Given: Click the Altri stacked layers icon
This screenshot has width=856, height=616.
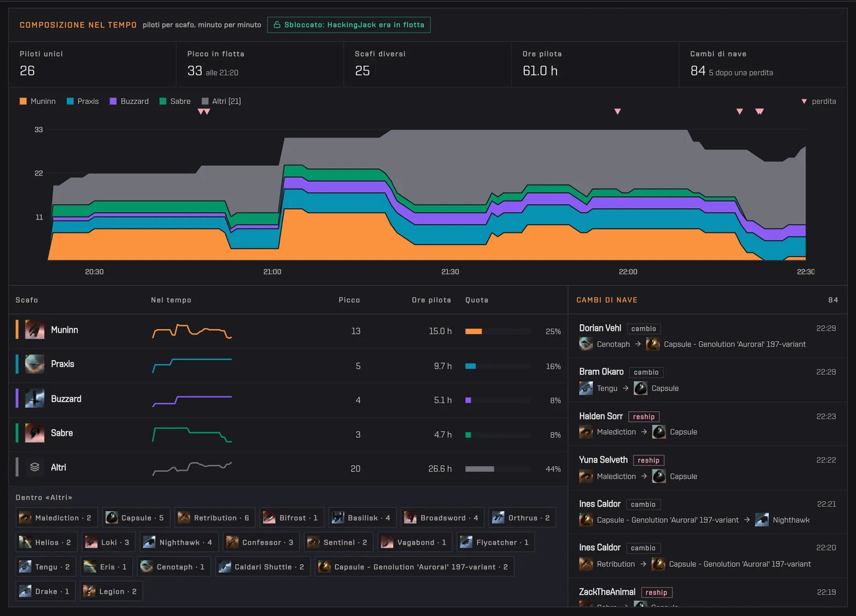Looking at the screenshot, I should coord(35,467).
